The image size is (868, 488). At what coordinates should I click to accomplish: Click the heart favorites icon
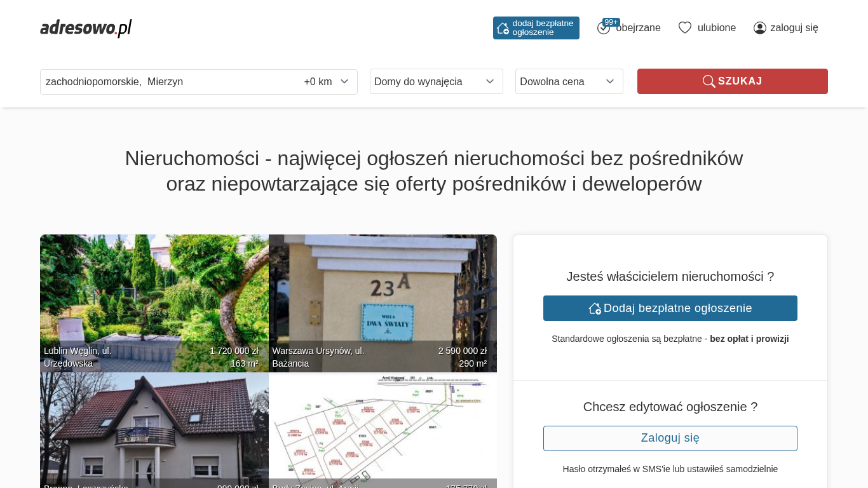pos(684,28)
